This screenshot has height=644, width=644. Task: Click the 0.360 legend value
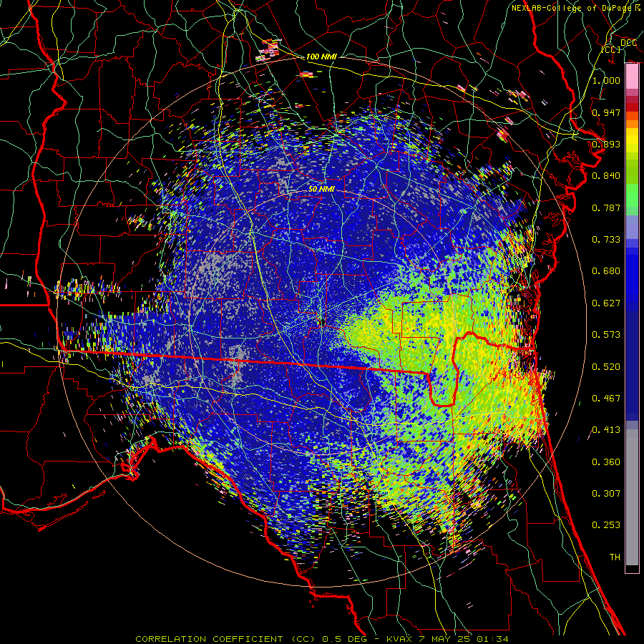click(x=606, y=462)
